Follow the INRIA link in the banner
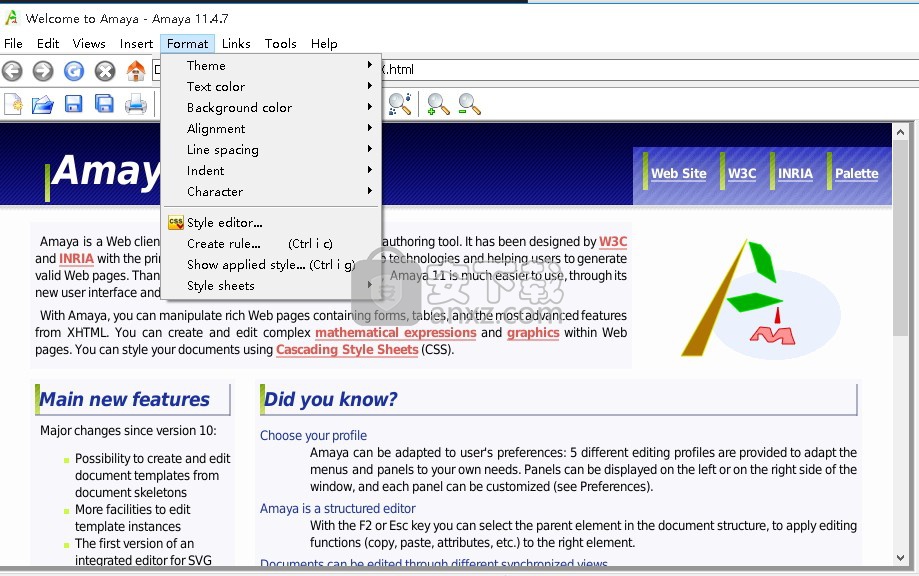 pyautogui.click(x=795, y=173)
